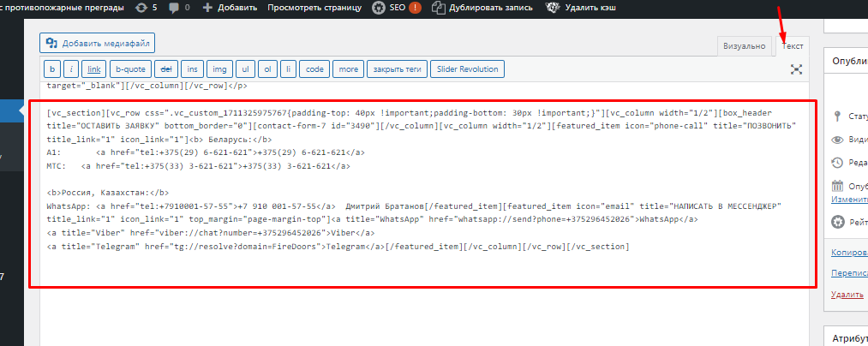The height and width of the screenshot is (346, 868).
Task: Click the rating gear icon in publish box
Action: coord(837,223)
